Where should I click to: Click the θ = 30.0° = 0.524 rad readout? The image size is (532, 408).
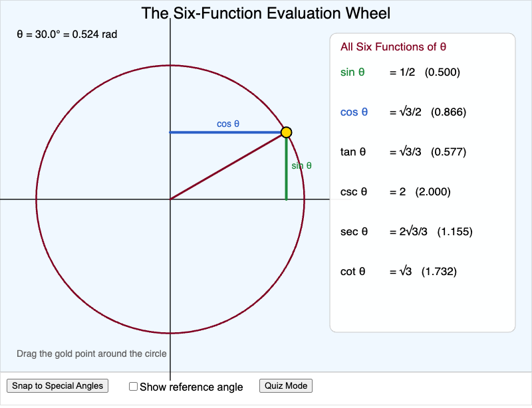[67, 35]
